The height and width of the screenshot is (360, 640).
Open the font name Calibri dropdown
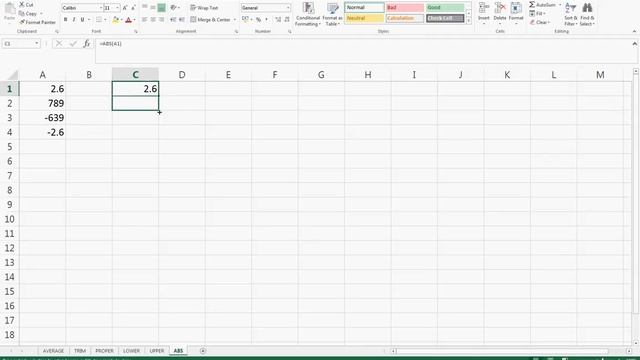(x=101, y=8)
